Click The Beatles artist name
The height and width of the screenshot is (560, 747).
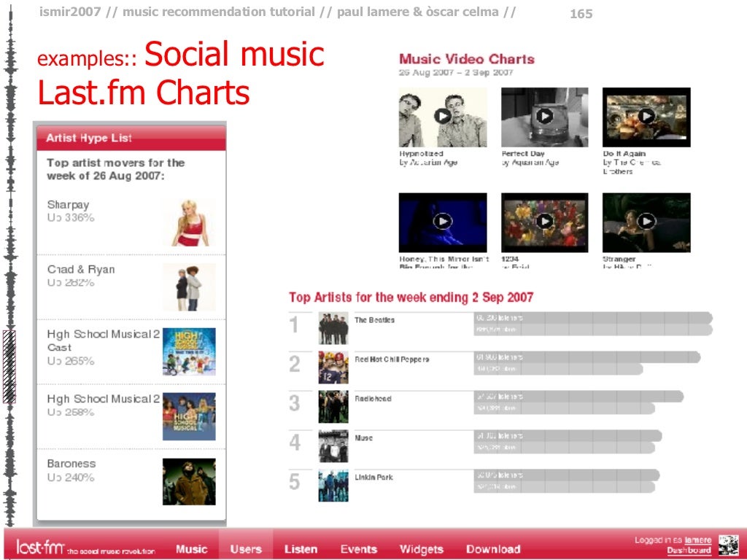(374, 320)
